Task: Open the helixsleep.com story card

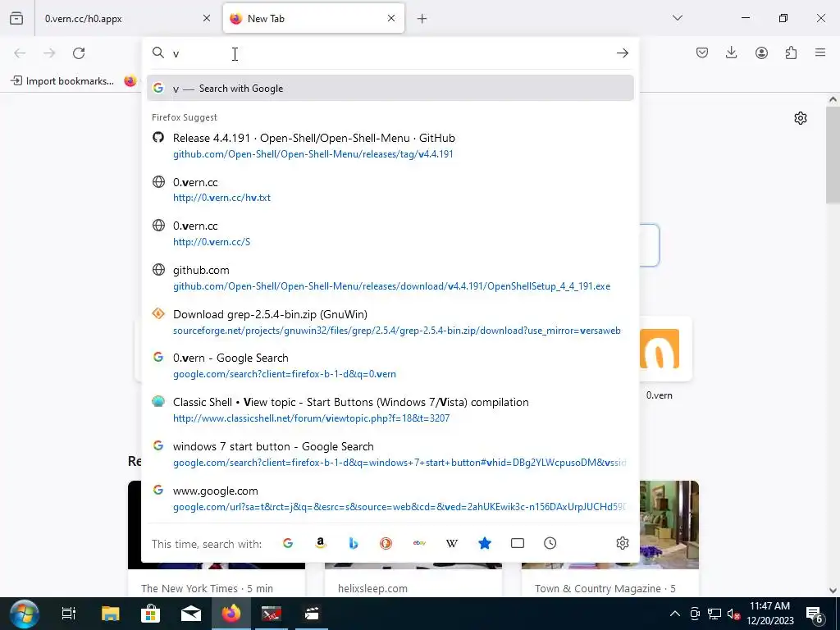Action: [x=413, y=582]
